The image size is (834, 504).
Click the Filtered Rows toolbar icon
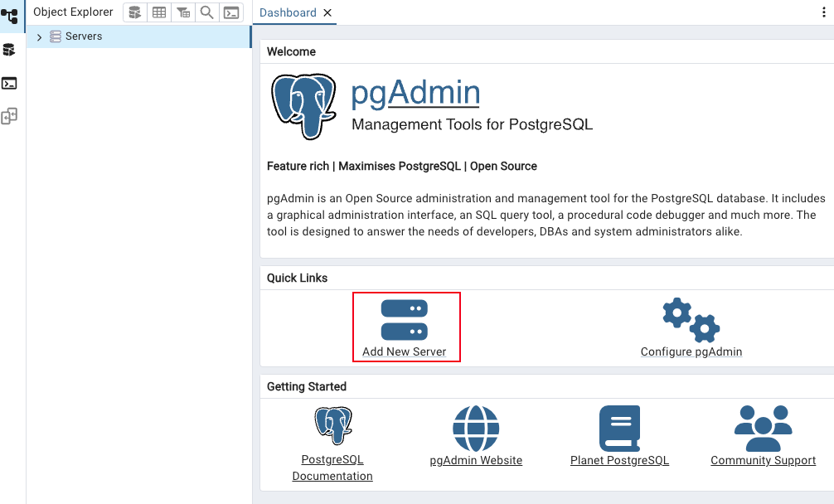click(183, 12)
